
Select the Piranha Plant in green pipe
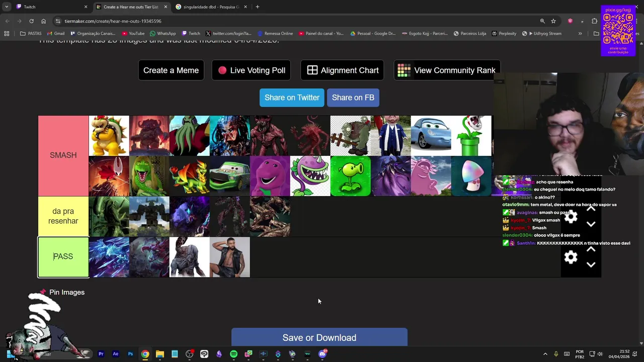[471, 136]
